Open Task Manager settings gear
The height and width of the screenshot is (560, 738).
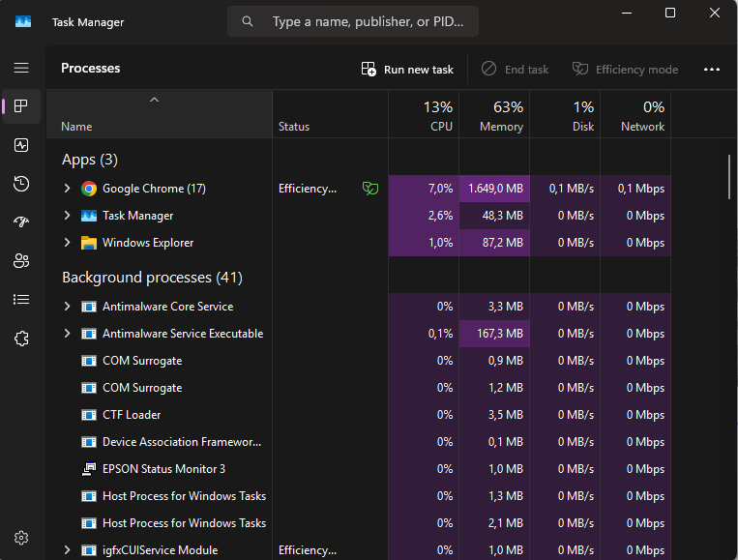tap(21, 538)
